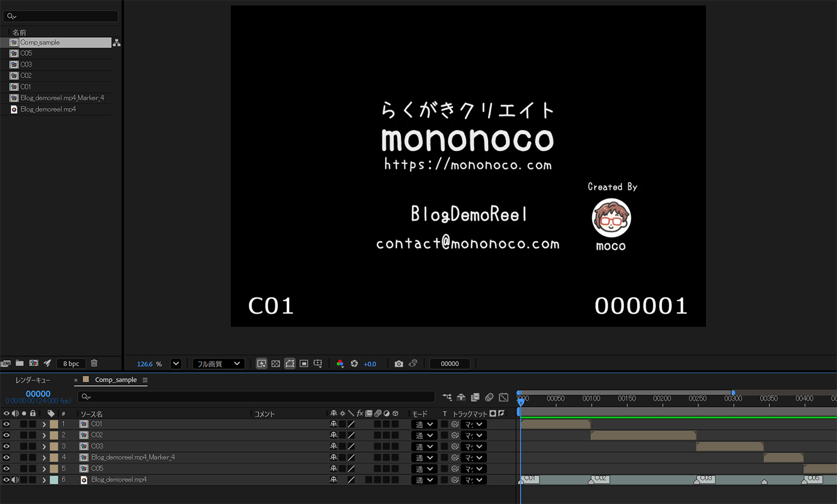This screenshot has height=504, width=837.
Task: Open the graph editor in the timeline
Action: [503, 397]
